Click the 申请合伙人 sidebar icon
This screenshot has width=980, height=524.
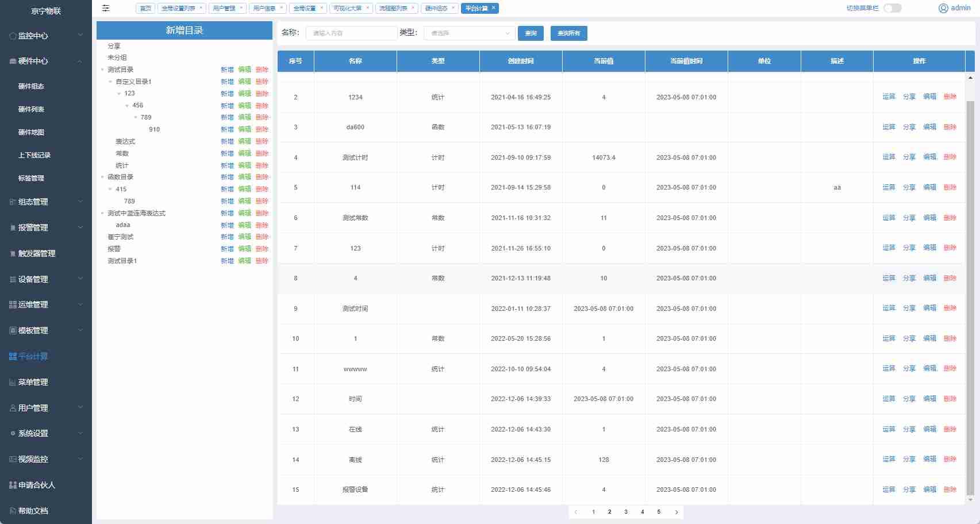13,485
